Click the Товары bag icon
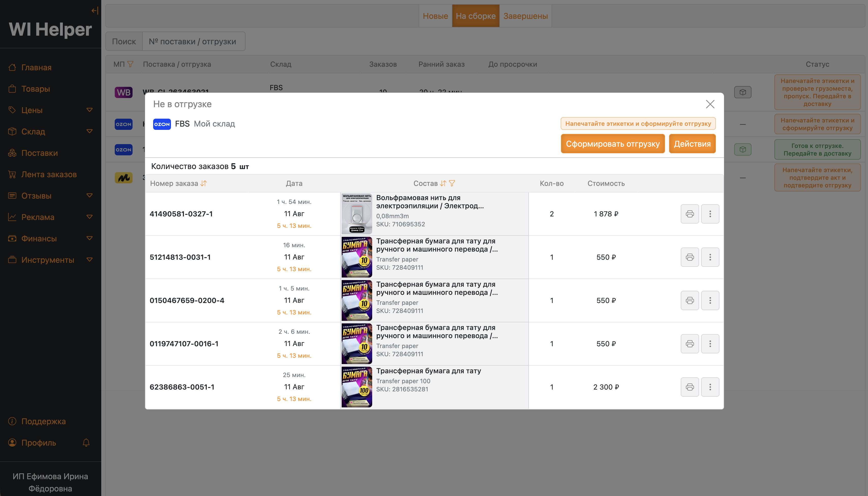The height and width of the screenshot is (496, 868). click(12, 89)
